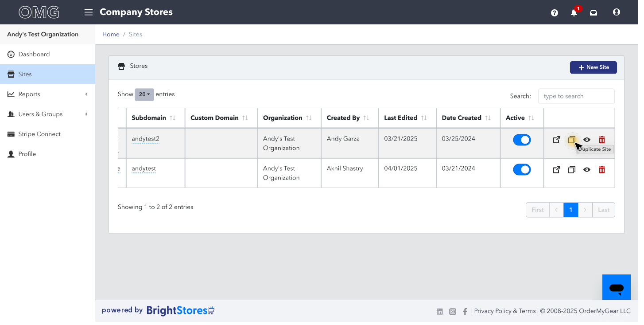Open the andytest2 site in a new window
This screenshot has height=325, width=644.
pyautogui.click(x=557, y=140)
